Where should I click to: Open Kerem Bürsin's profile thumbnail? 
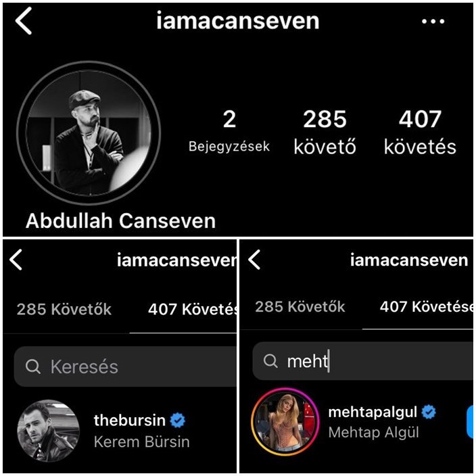pos(48,431)
